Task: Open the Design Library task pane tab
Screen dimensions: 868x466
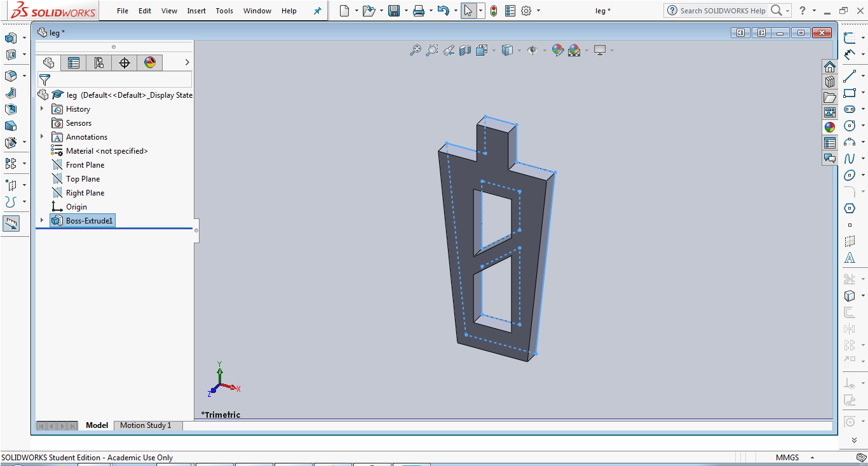Action: 830,82
